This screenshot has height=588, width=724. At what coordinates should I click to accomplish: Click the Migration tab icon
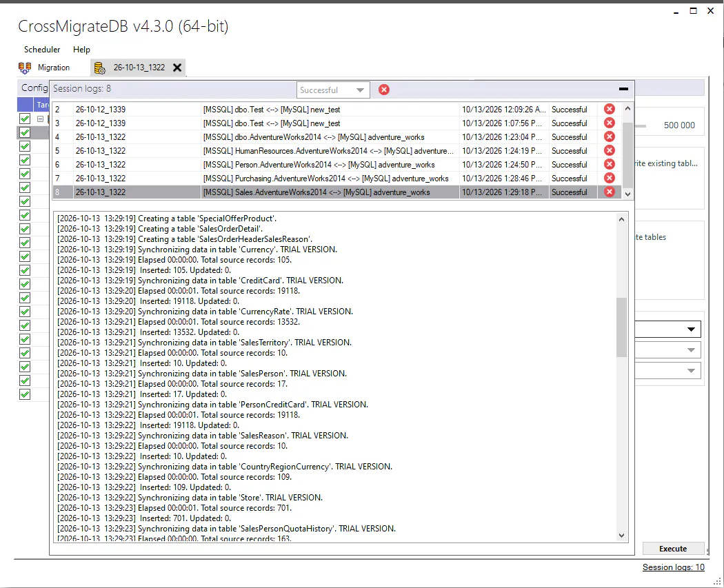[x=25, y=68]
